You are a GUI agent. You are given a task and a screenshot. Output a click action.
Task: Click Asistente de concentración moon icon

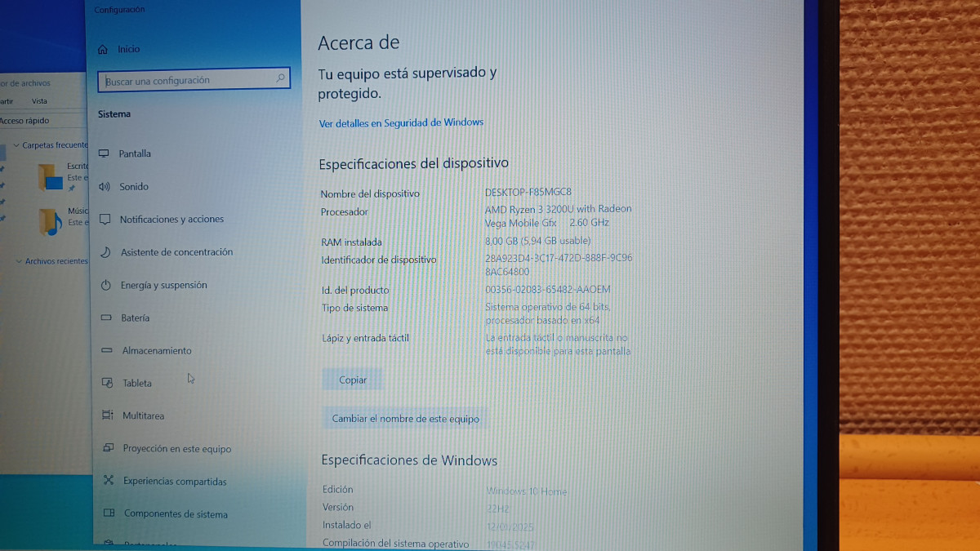tap(105, 252)
